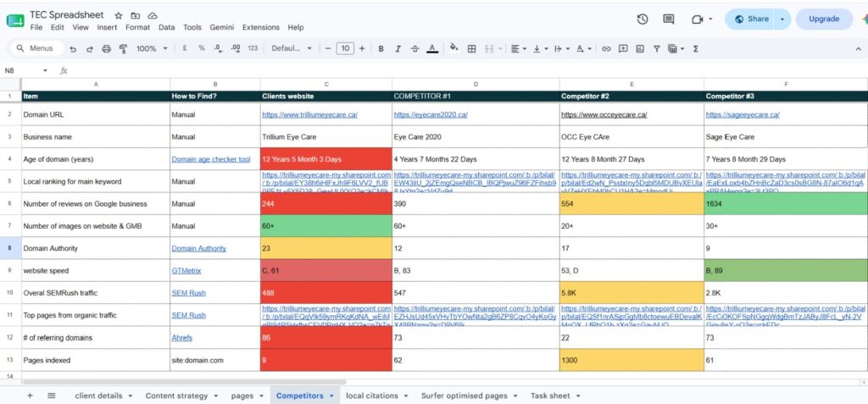The width and height of the screenshot is (868, 404).
Task: Toggle bold formatting
Action: coord(381,49)
